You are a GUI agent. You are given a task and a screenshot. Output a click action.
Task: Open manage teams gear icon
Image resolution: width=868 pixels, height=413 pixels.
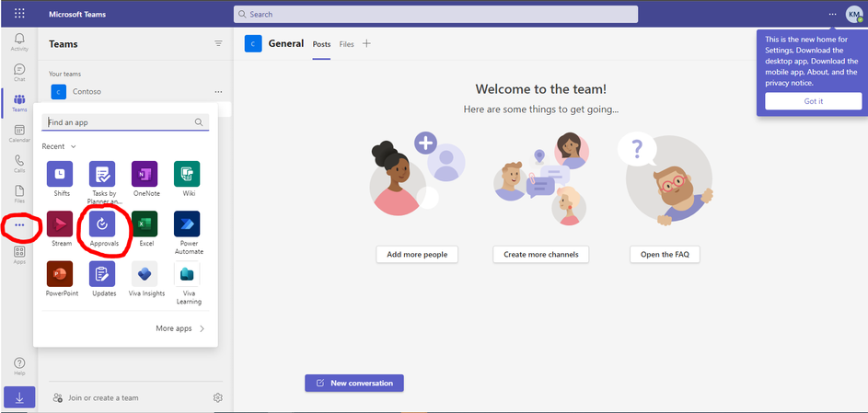[x=218, y=397]
